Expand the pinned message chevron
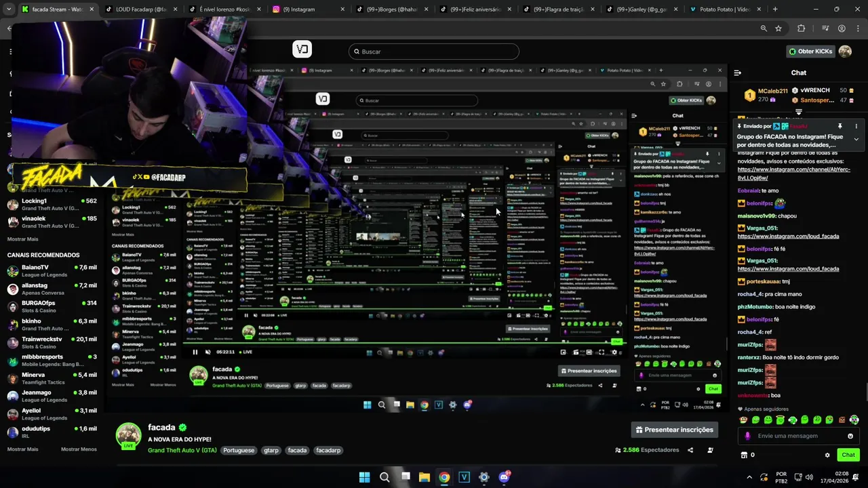 [x=856, y=139]
